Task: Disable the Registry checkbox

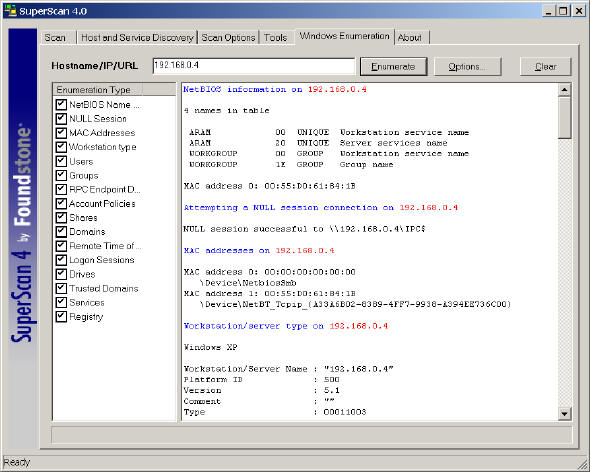Action: click(61, 317)
